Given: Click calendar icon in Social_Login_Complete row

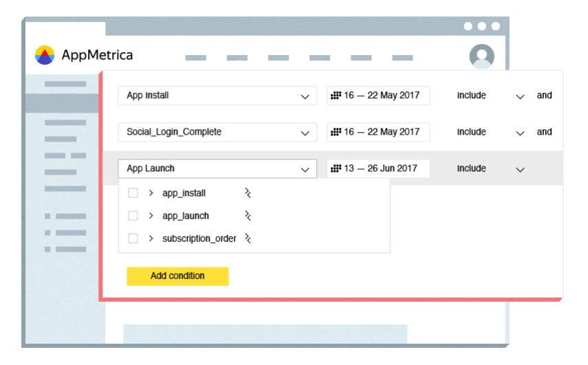Looking at the screenshot, I should [x=336, y=132].
